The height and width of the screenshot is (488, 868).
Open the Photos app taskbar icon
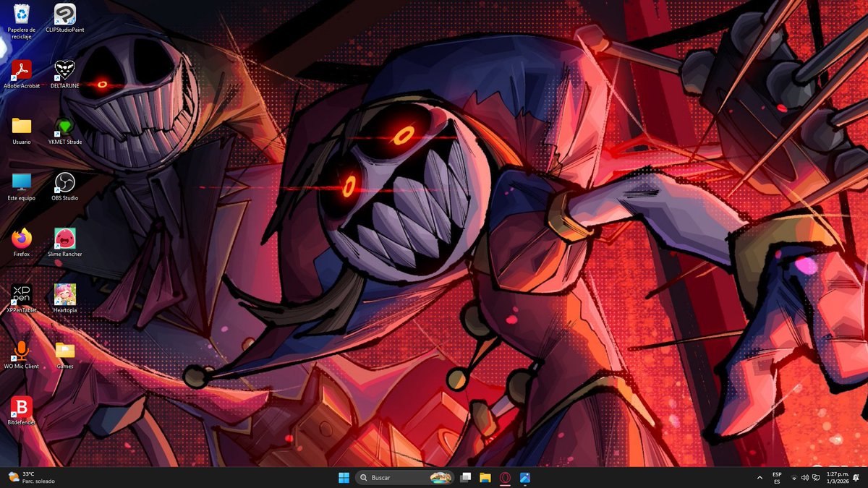[524, 477]
